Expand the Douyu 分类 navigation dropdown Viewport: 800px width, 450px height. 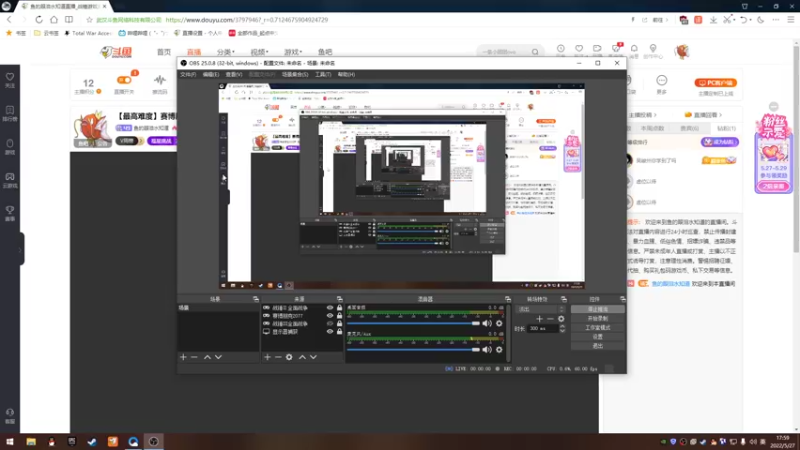click(226, 52)
